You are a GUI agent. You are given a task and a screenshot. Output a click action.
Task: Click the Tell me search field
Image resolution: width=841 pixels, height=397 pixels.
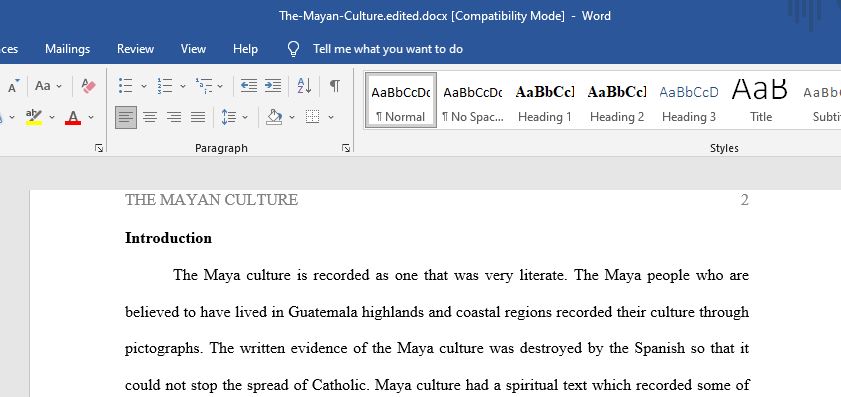point(388,49)
